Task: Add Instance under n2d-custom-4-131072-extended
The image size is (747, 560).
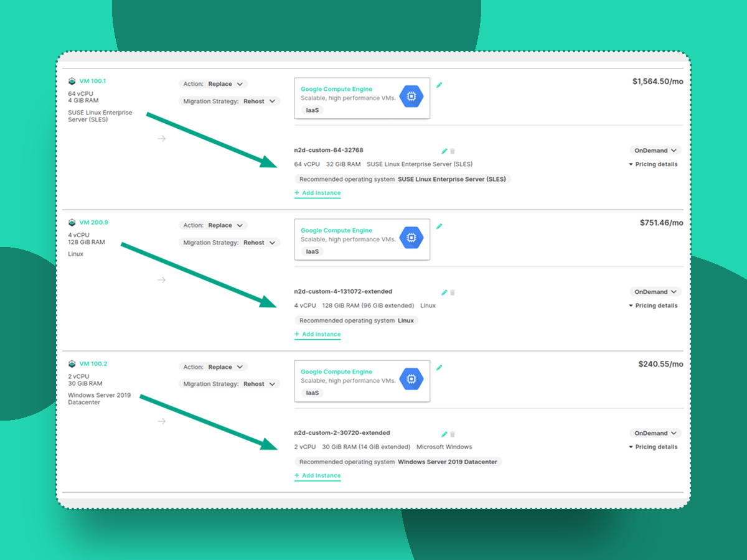Action: click(317, 334)
